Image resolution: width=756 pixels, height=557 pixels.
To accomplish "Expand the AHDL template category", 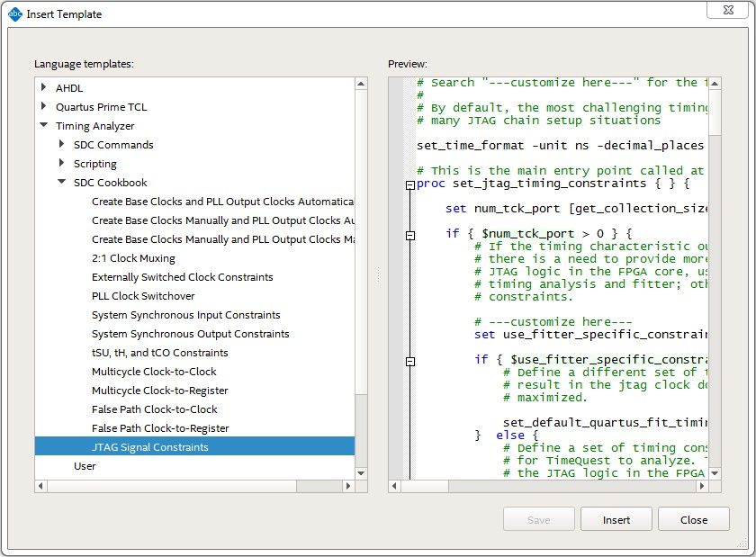I will (x=43, y=87).
